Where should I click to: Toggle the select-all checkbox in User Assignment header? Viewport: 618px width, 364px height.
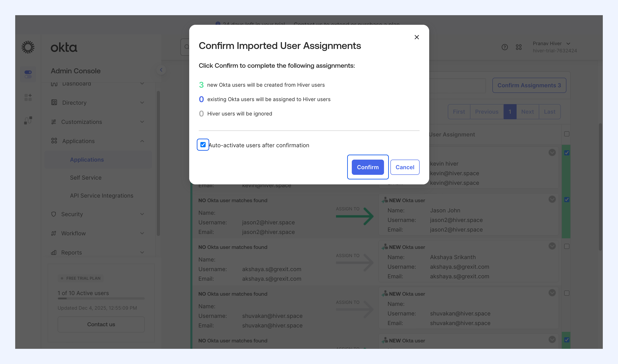567,134
